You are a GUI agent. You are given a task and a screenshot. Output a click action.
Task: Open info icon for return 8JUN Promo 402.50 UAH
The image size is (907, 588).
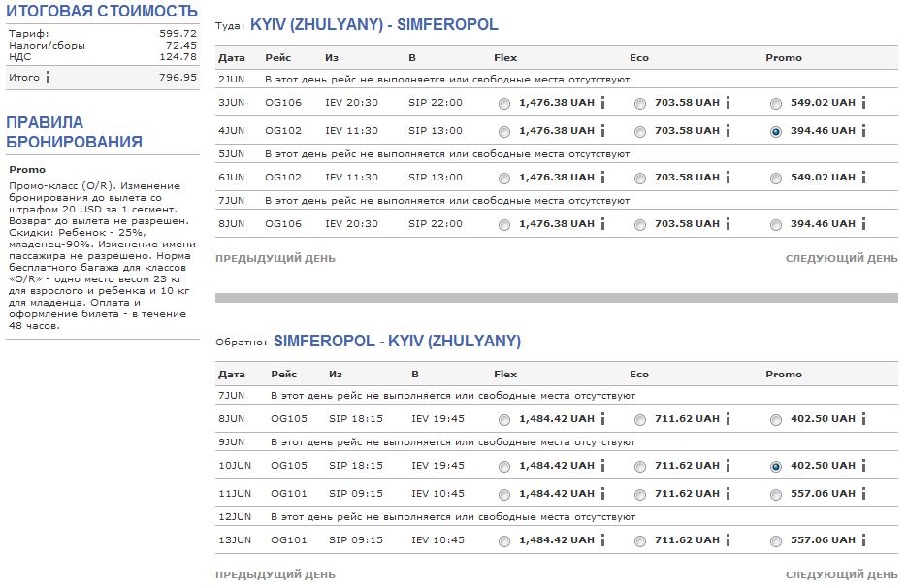coord(863,418)
